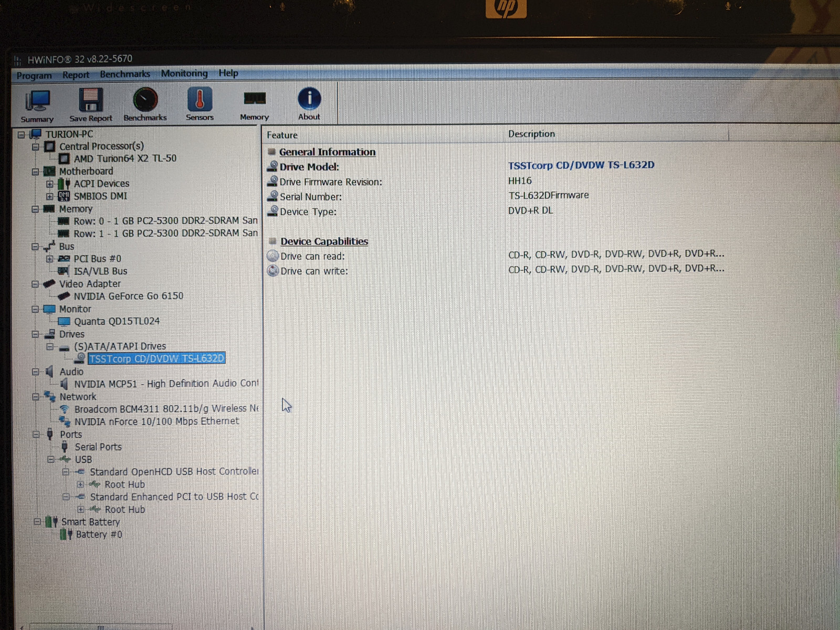Click the Battery #0 icon
The image size is (840, 630).
click(66, 534)
